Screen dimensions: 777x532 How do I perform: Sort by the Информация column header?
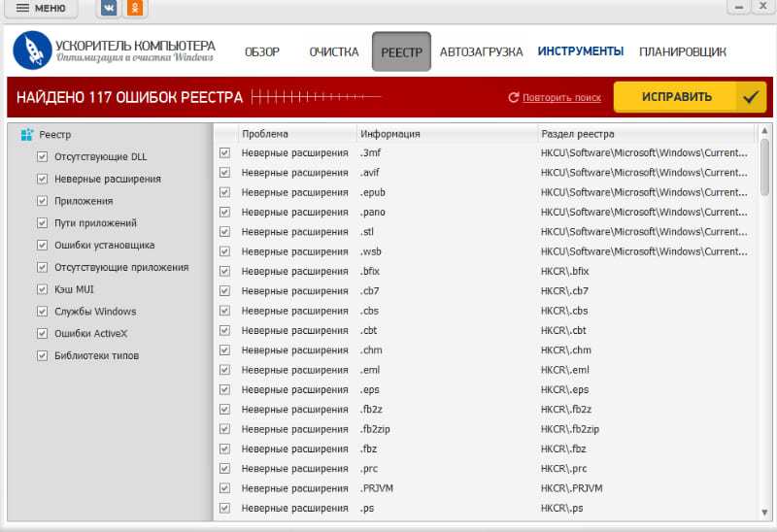pyautogui.click(x=447, y=134)
